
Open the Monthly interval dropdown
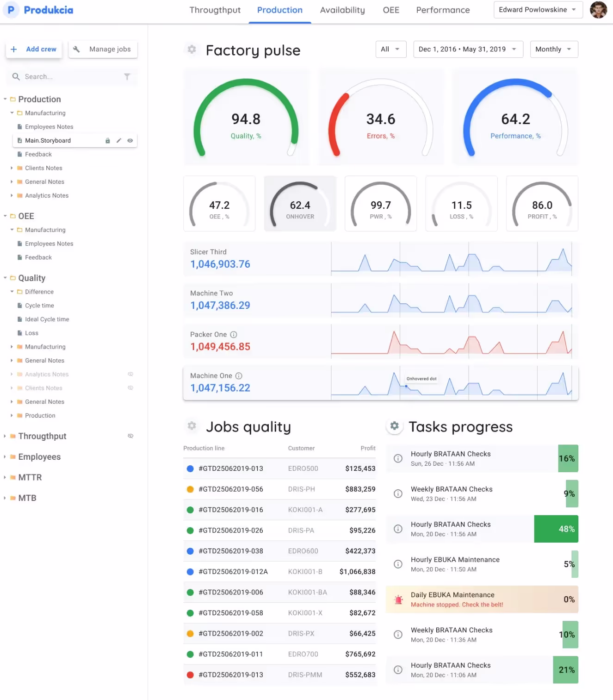(x=553, y=49)
